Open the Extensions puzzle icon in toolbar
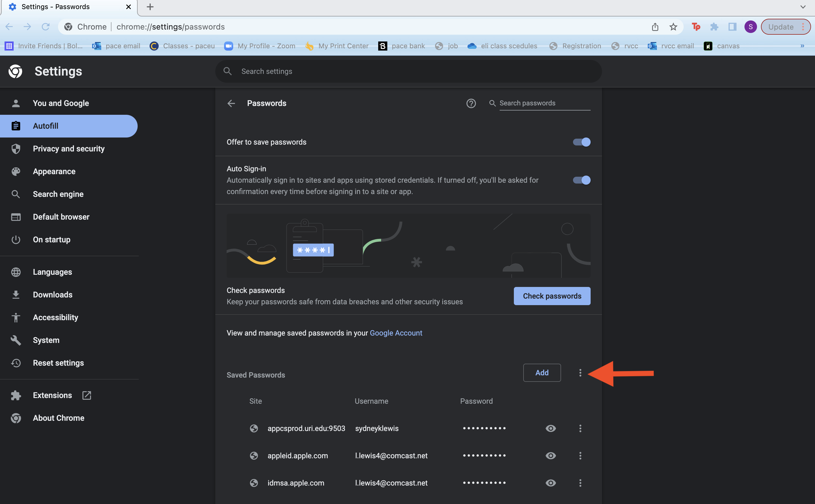 [x=714, y=27]
